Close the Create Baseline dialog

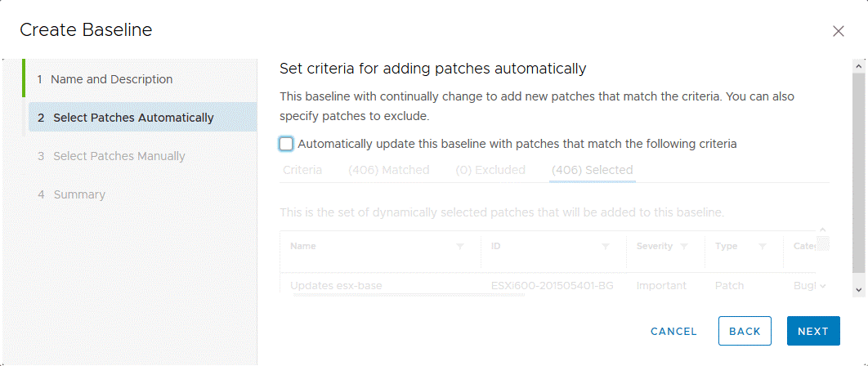point(838,31)
